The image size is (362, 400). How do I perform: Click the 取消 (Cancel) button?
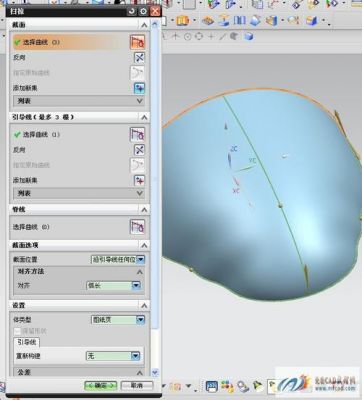[137, 386]
